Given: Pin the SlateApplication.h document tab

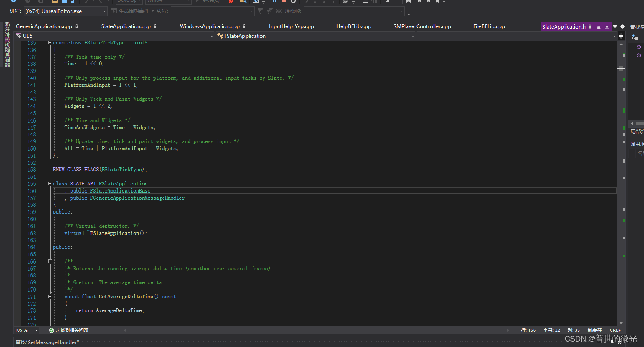Looking at the screenshot, I should pyautogui.click(x=599, y=26).
